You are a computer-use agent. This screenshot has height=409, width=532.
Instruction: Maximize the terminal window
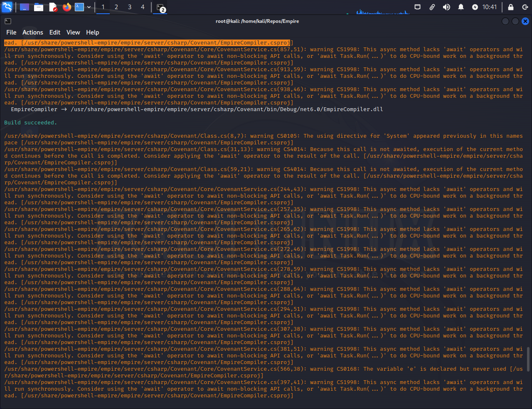(515, 21)
